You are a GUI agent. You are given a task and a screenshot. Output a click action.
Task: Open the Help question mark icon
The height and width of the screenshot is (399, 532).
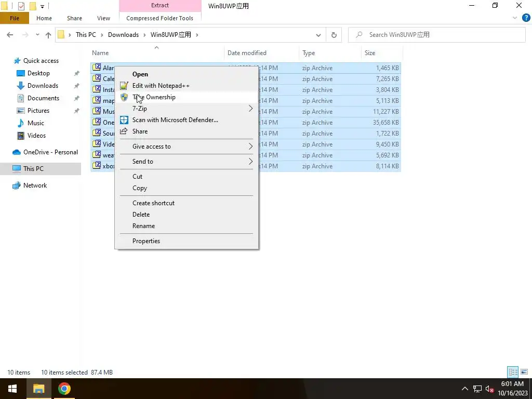click(x=526, y=18)
